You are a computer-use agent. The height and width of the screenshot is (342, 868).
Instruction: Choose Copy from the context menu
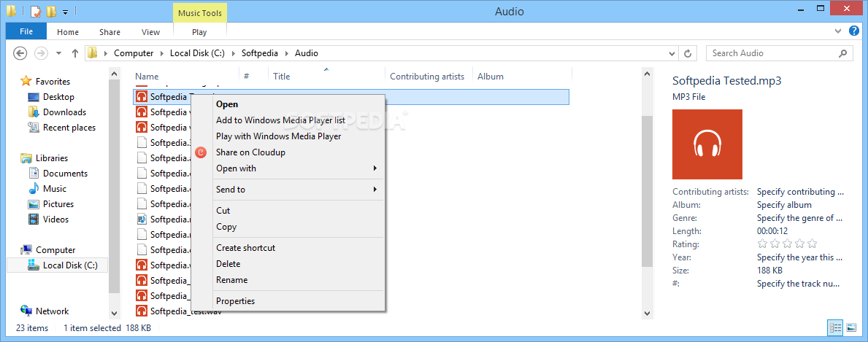coord(288,226)
